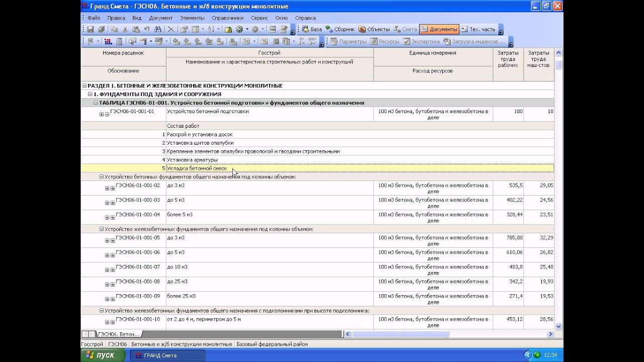The height and width of the screenshot is (362, 644).
Task: Open the sort A-Z dropdown arrow
Action: click(217, 29)
